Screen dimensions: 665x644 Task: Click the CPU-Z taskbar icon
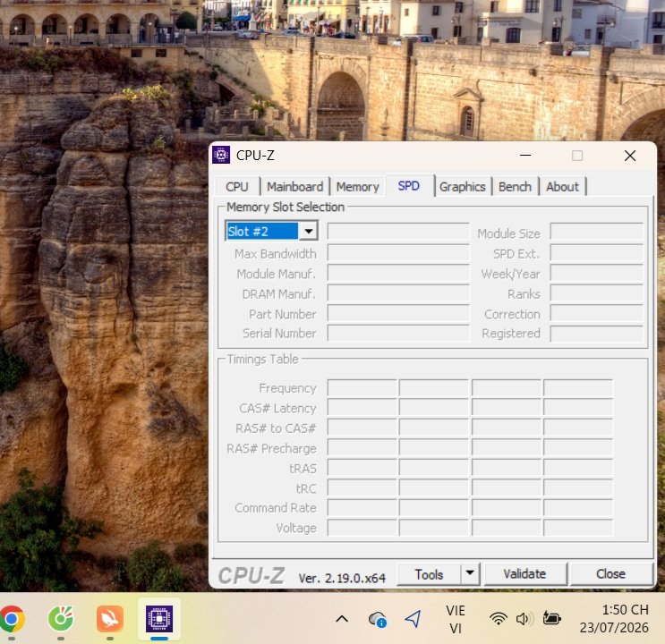click(x=159, y=619)
